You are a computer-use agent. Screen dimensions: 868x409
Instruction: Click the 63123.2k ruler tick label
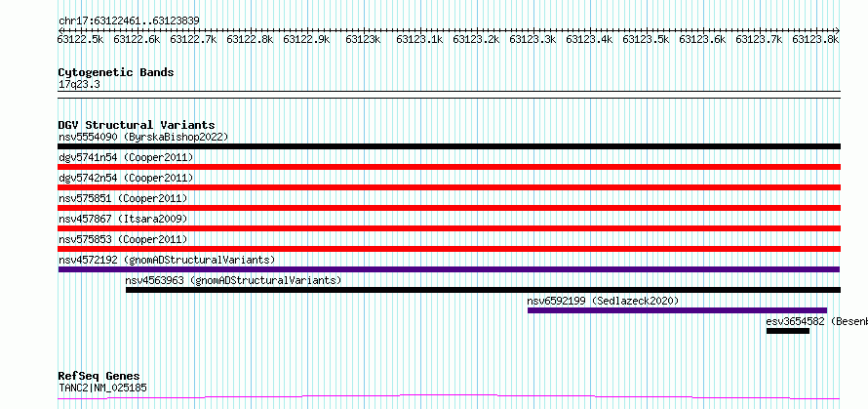coord(476,39)
